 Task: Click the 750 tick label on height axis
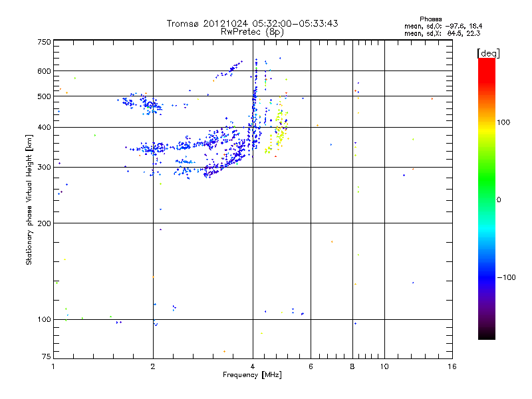click(x=44, y=42)
